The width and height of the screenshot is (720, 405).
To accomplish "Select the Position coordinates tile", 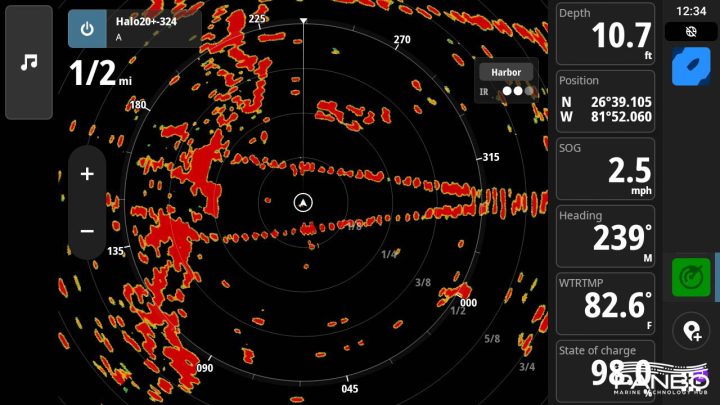I will pyautogui.click(x=605, y=101).
